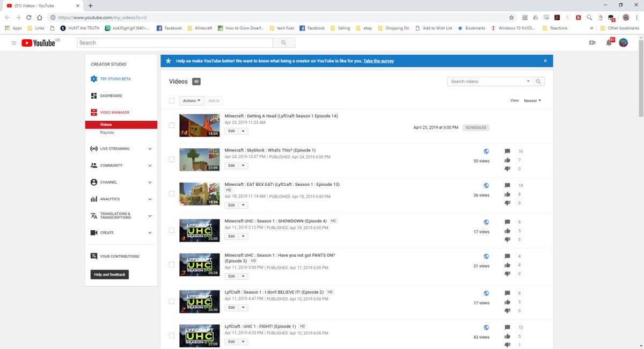Expand the Community section
The image size is (644, 349).
pos(150,165)
